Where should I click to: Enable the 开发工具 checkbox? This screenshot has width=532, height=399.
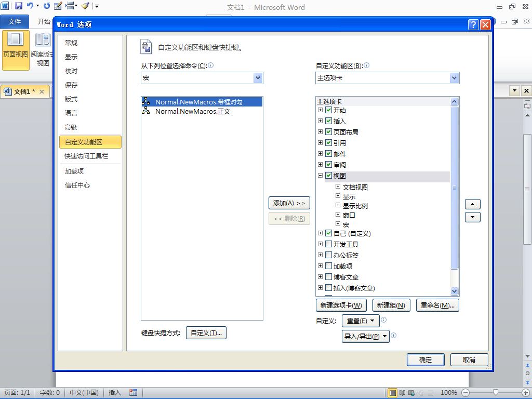pos(328,244)
